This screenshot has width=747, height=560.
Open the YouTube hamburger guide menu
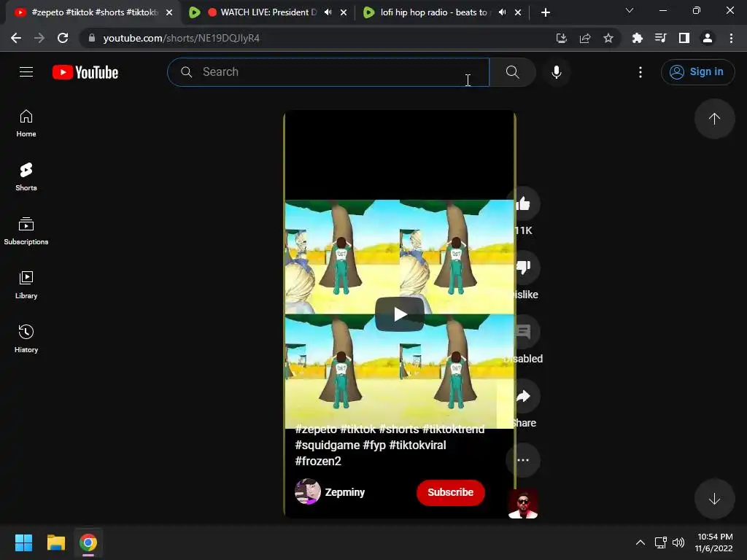point(26,72)
